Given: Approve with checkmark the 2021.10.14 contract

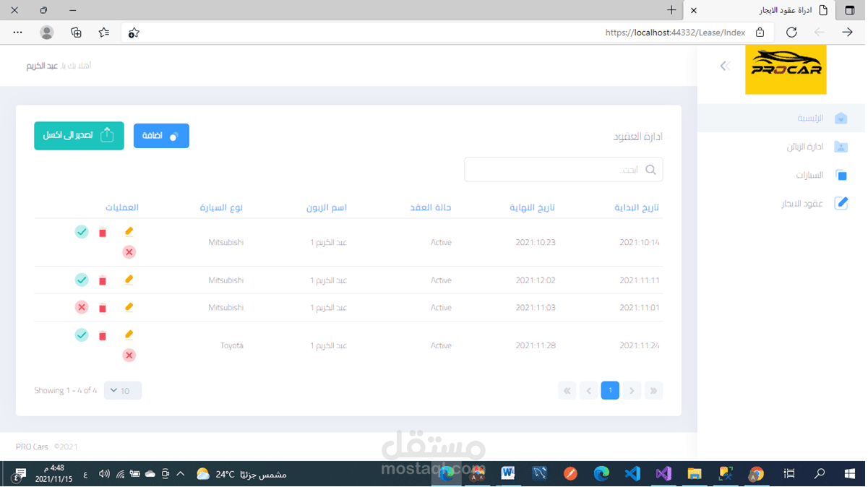Looking at the screenshot, I should (x=82, y=232).
